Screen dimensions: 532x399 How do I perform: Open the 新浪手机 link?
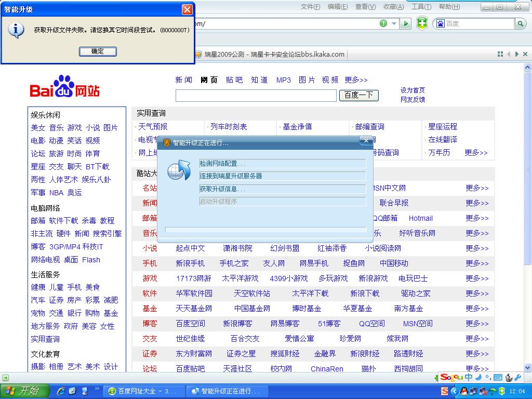190,263
